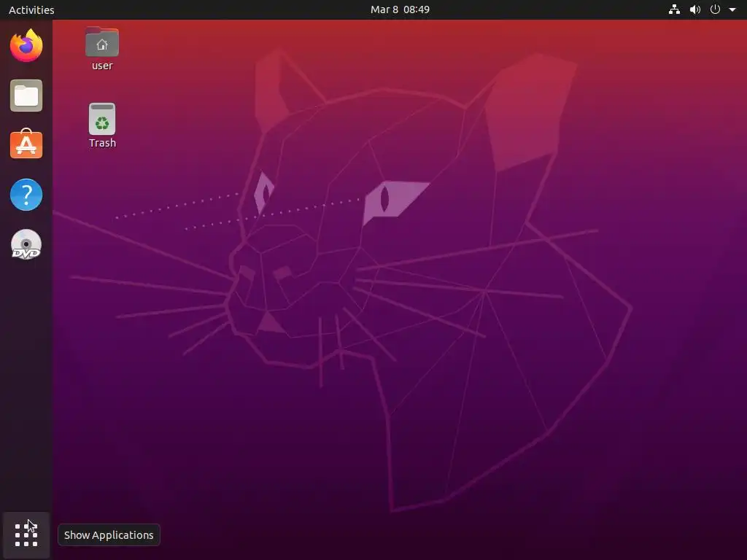The width and height of the screenshot is (747, 560).
Task: Select the user home folder icon
Action: pyautogui.click(x=102, y=49)
